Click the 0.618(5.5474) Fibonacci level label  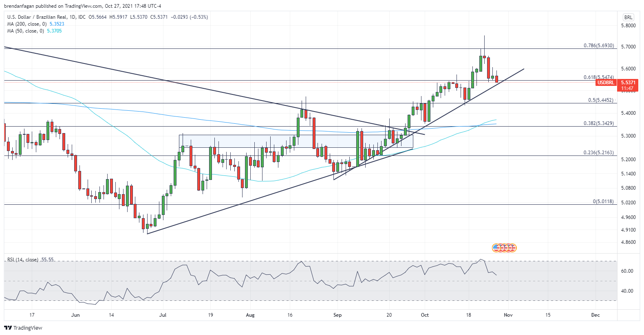[x=599, y=77]
